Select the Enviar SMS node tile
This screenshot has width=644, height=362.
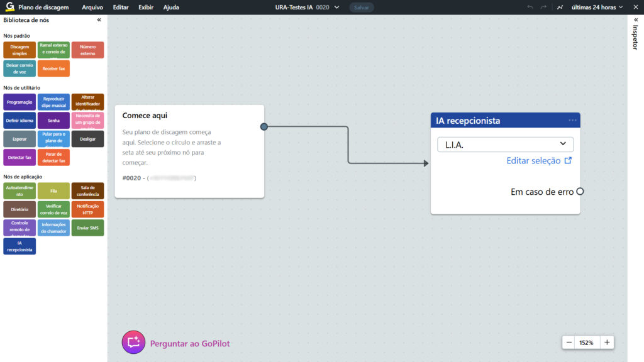[x=87, y=228]
